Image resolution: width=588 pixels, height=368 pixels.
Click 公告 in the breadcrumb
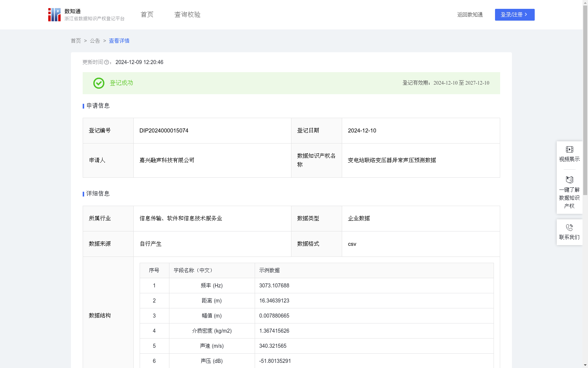pos(95,41)
